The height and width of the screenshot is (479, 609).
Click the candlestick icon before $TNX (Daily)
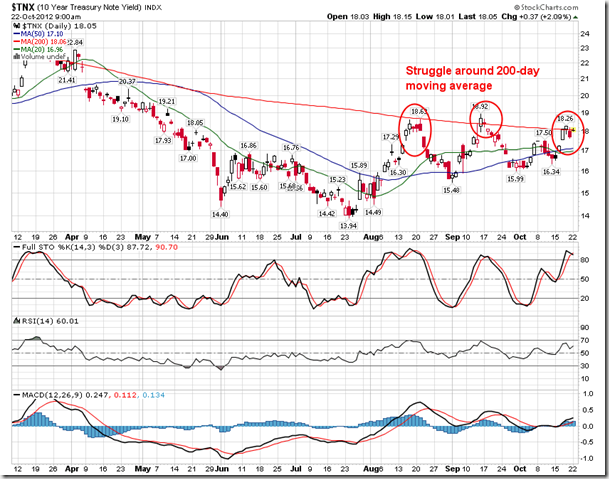17,25
